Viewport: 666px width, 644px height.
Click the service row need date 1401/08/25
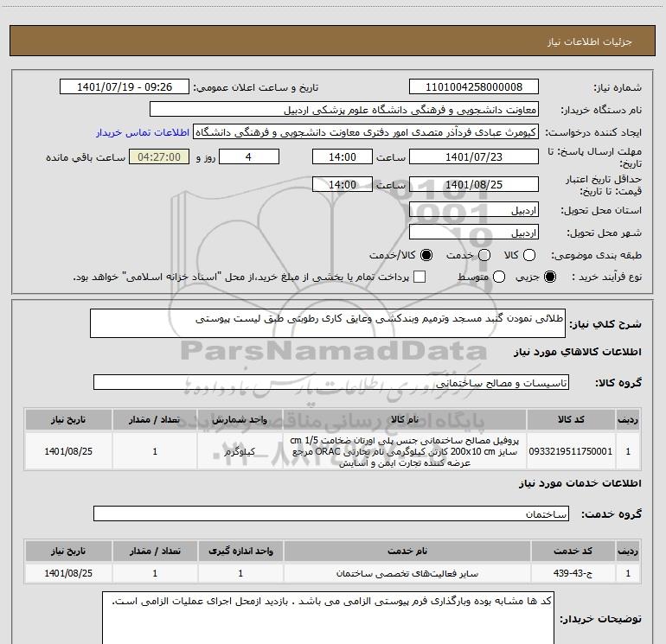[68, 573]
